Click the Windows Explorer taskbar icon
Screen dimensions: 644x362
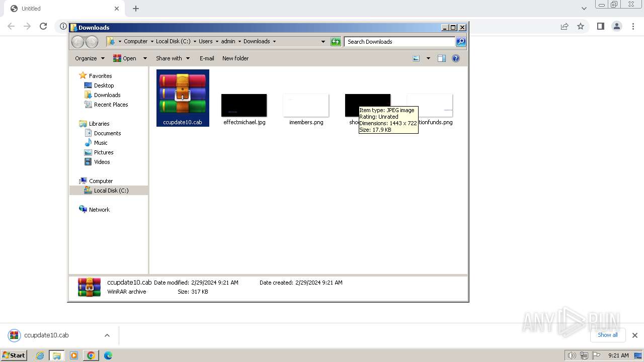click(x=57, y=355)
